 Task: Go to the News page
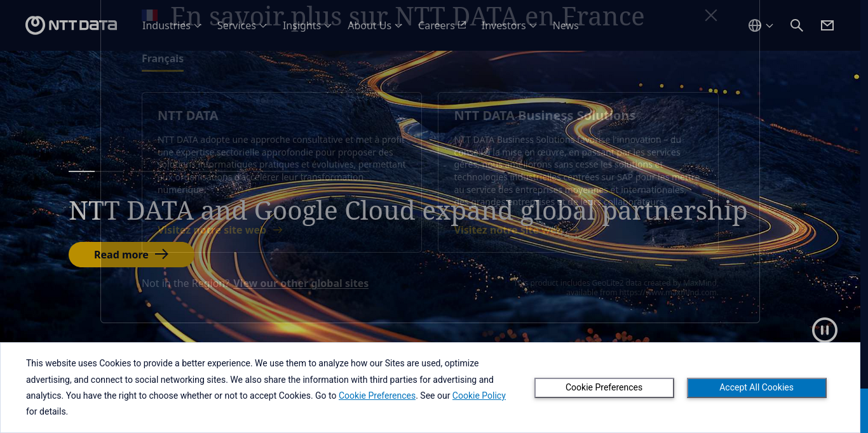[565, 25]
